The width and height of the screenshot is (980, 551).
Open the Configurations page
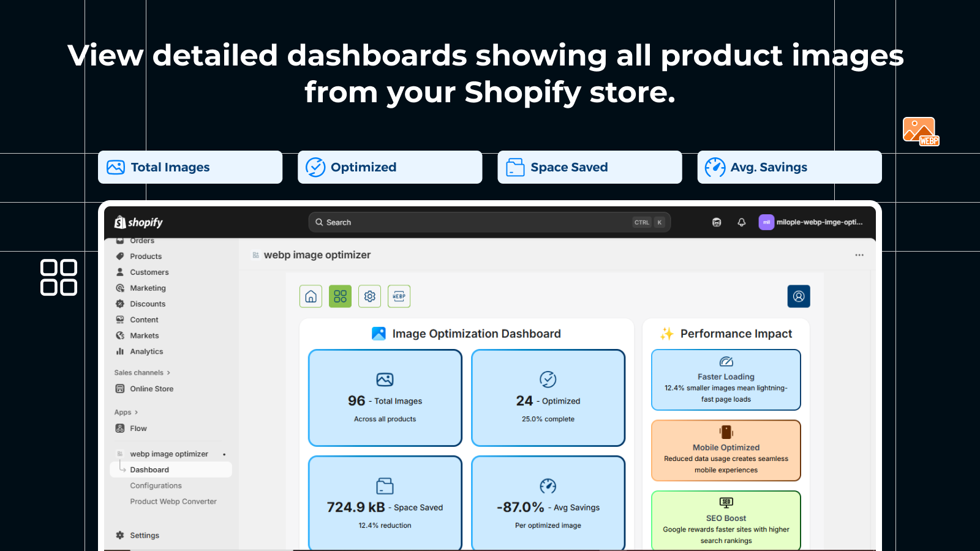pos(156,485)
